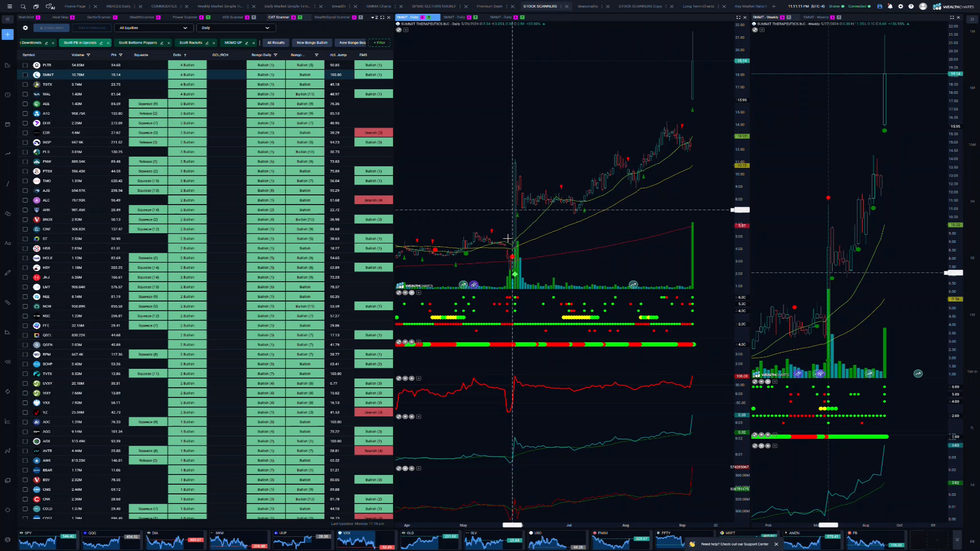Select the SMMT symbol cell
The height and width of the screenshot is (551, 980).
tap(48, 75)
